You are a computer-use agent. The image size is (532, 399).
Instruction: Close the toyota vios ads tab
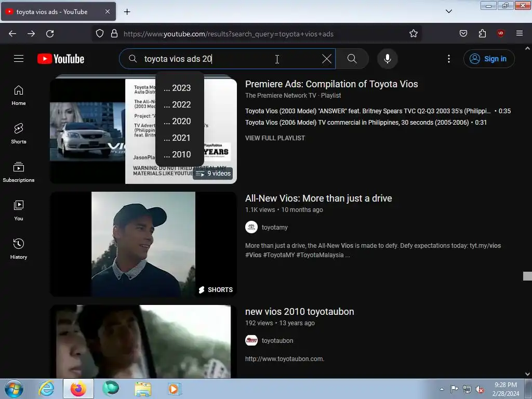pyautogui.click(x=107, y=11)
